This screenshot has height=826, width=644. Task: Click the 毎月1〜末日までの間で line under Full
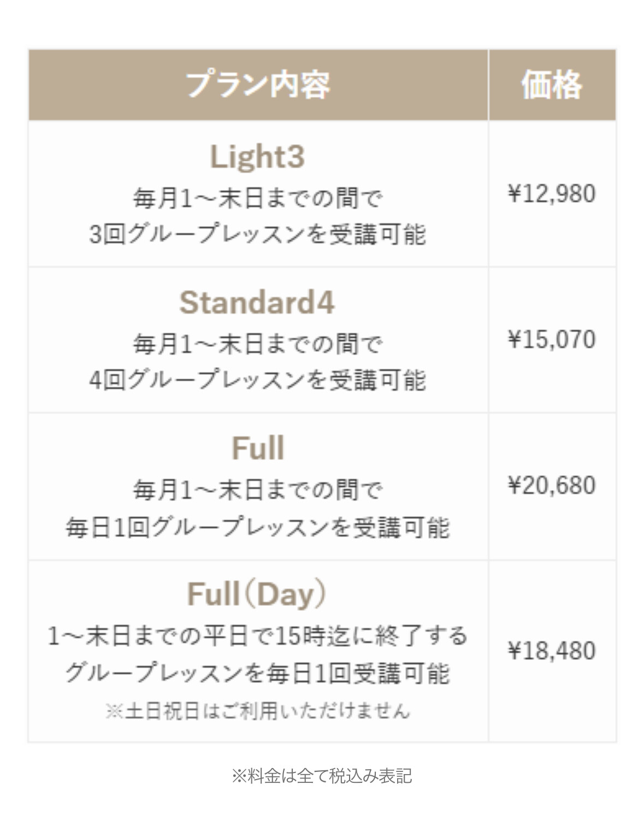pos(257,489)
